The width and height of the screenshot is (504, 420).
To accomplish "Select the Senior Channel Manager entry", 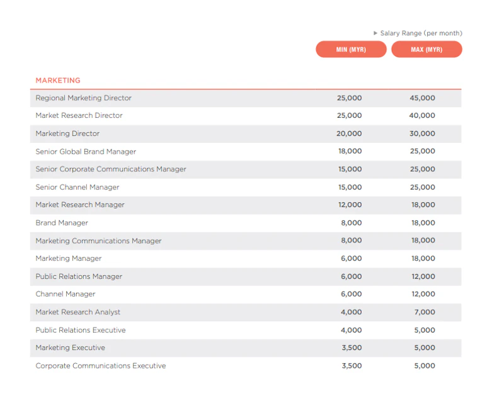I will (x=77, y=188).
